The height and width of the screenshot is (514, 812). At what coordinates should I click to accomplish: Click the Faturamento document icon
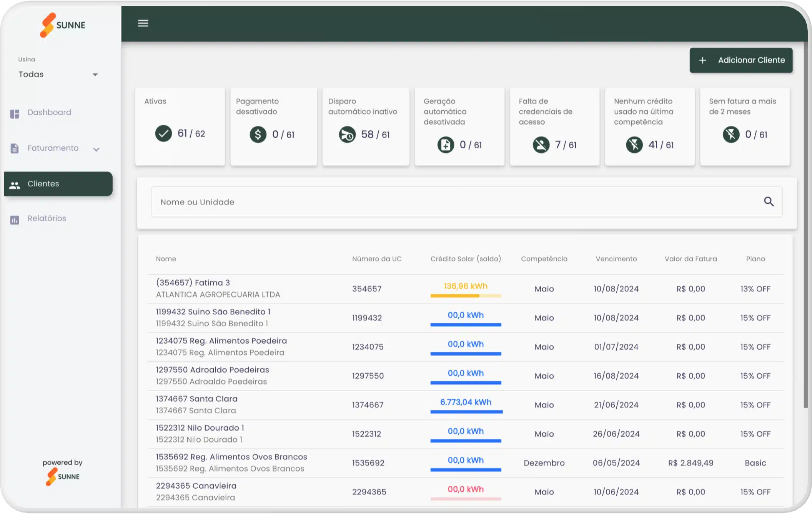15,148
